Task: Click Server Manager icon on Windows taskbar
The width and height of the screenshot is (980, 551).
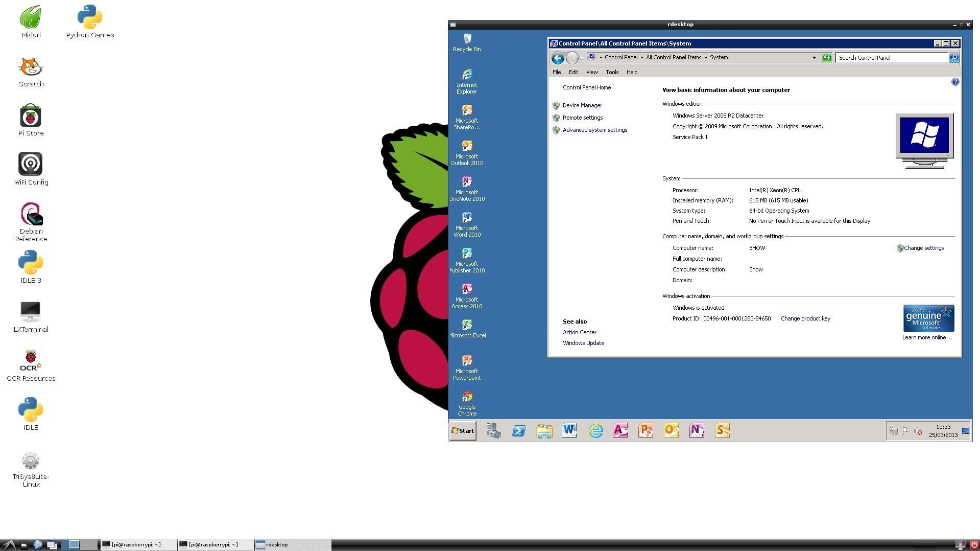Action: coord(493,431)
